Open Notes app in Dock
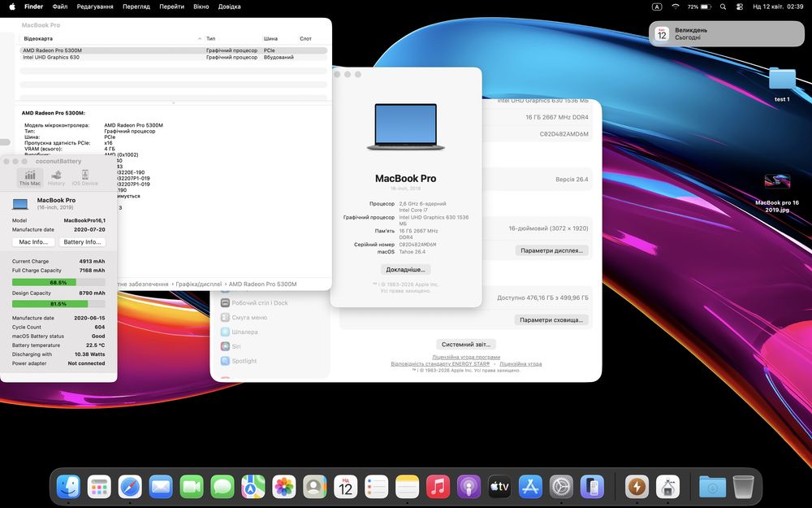This screenshot has width=812, height=508. [x=407, y=487]
